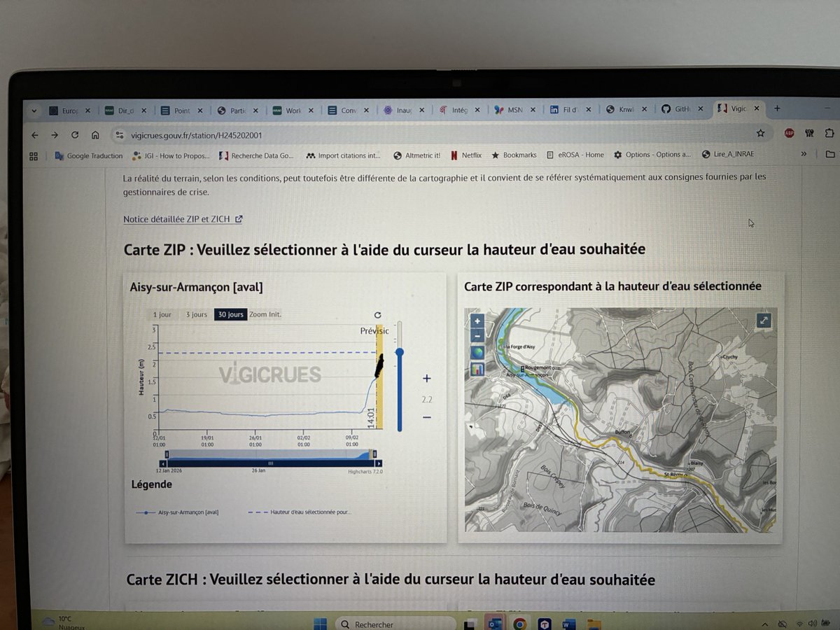
Task: Click the chart navigator left scroll arrow
Action: (164, 463)
